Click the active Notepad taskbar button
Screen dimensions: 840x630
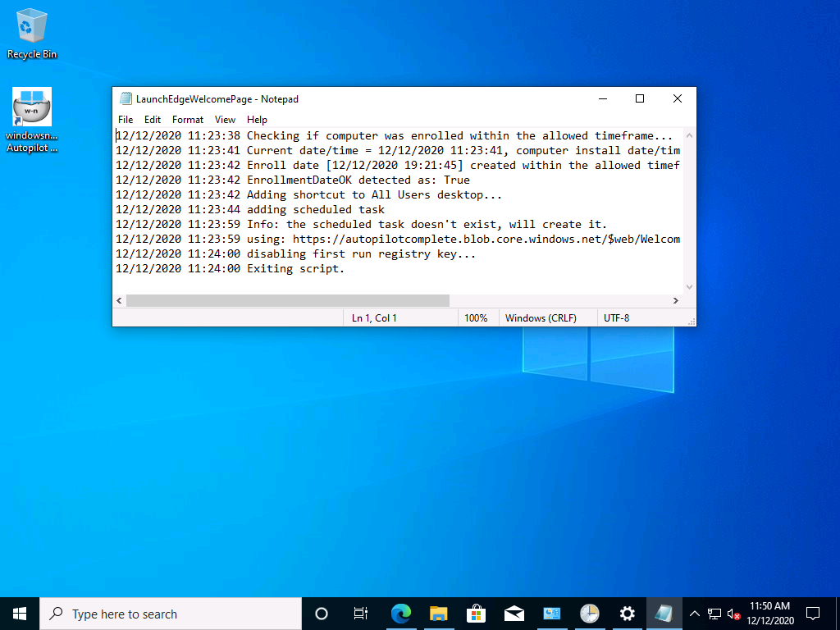tap(664, 614)
